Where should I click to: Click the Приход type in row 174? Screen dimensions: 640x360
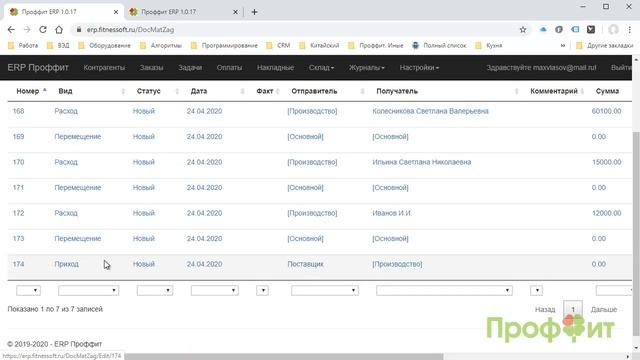pyautogui.click(x=67, y=264)
